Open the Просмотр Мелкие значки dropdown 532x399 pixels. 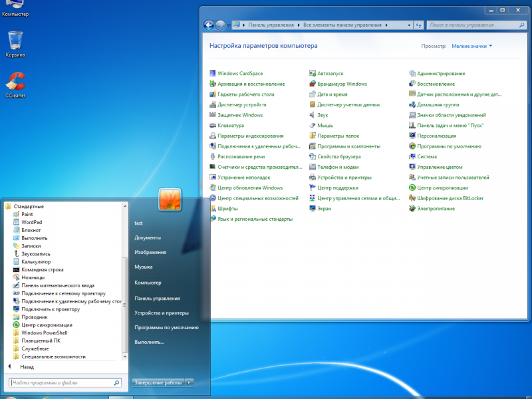(x=472, y=46)
